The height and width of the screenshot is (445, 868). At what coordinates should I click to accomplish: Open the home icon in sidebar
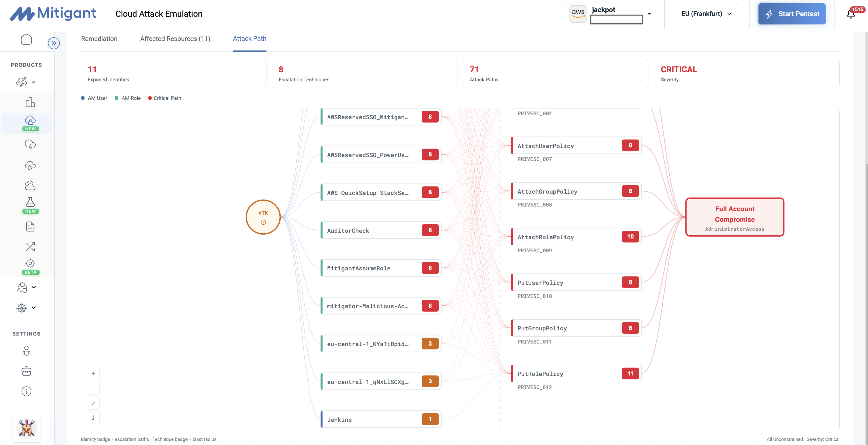[x=26, y=39]
